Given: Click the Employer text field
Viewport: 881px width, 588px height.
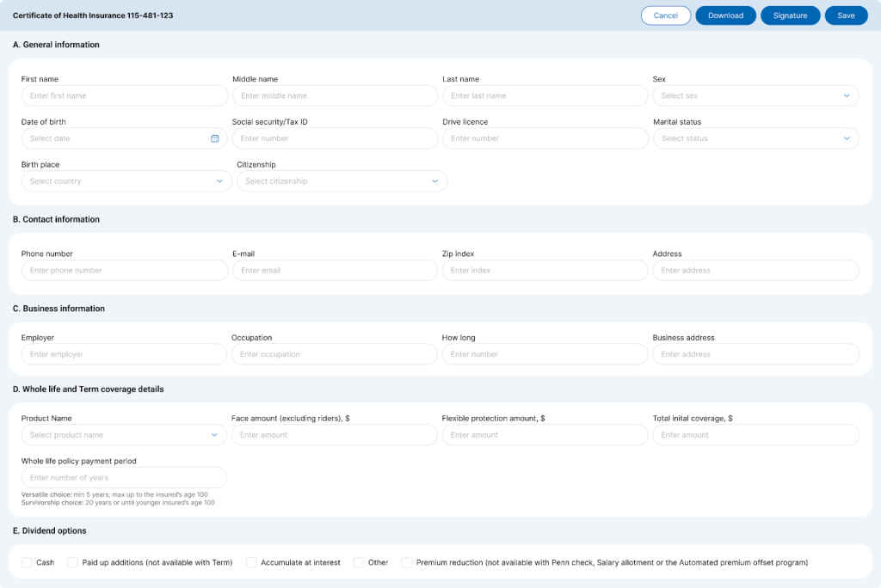Looking at the screenshot, I should point(124,354).
